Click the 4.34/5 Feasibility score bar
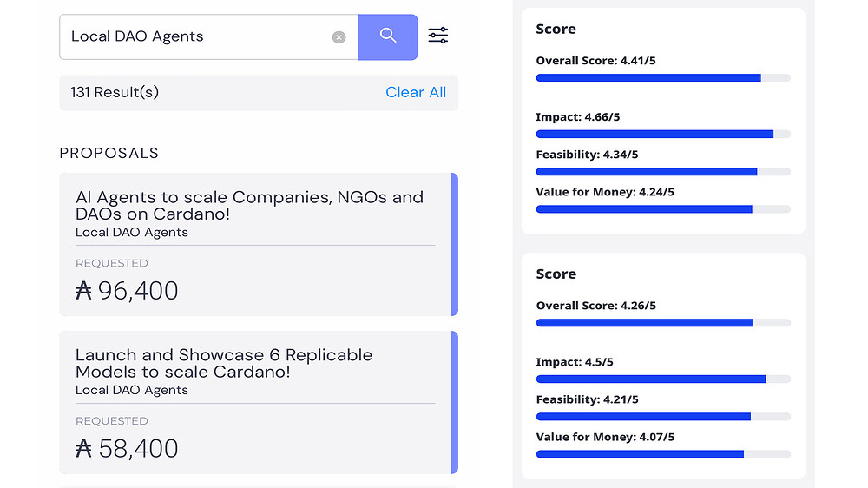 [663, 172]
